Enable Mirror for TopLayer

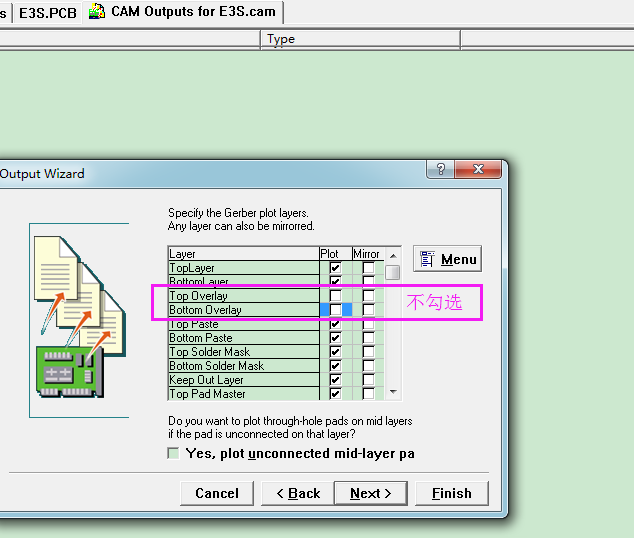368,268
